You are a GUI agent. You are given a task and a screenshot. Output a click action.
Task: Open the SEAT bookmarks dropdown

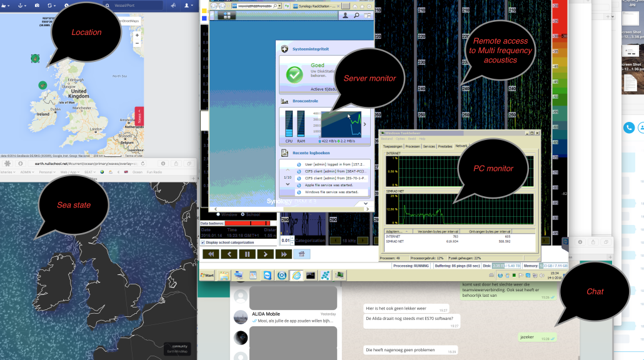coord(89,172)
